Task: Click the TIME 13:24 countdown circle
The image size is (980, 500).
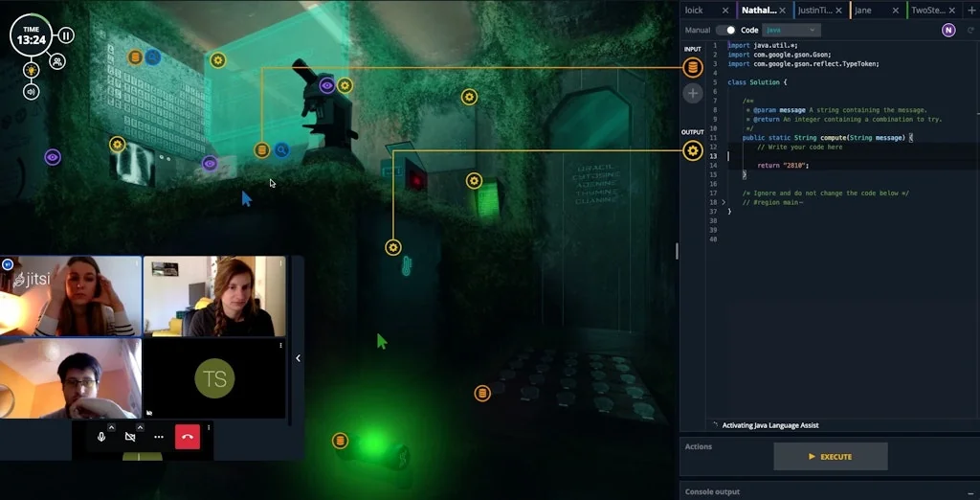Action: click(32, 35)
